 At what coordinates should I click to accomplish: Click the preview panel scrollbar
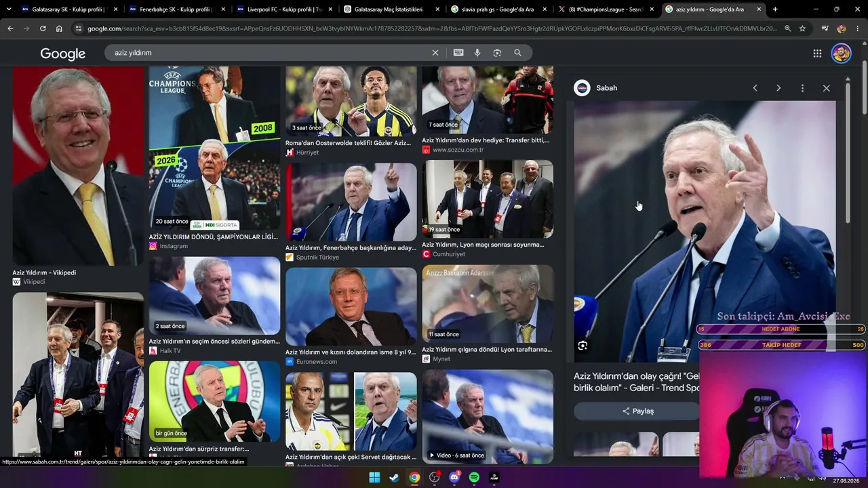coord(848,155)
